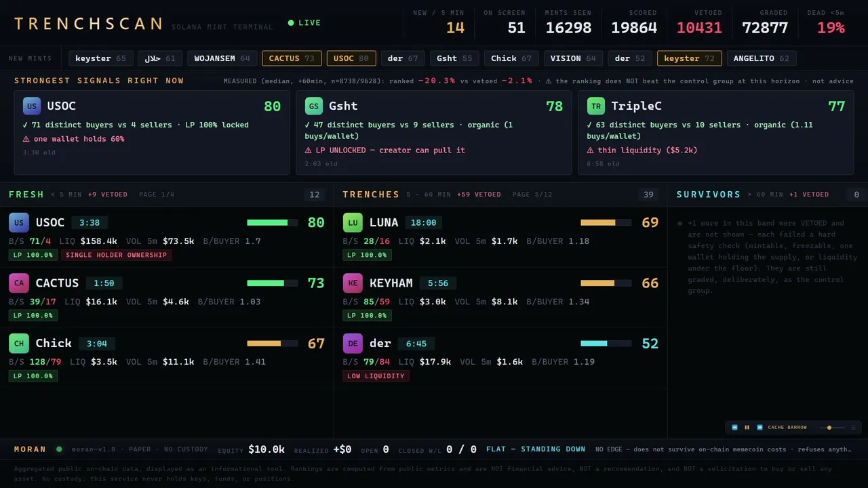The width and height of the screenshot is (868, 488).
Task: Click the DEAD <5m 19% stat
Action: tap(826, 22)
